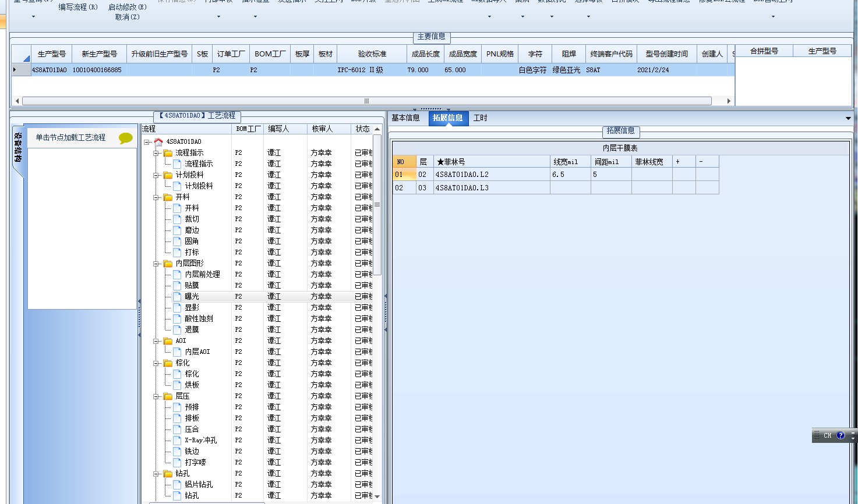Viewport: 858px width, 504px height.
Task: Click the document icon beside 烘板
Action: coord(177,385)
